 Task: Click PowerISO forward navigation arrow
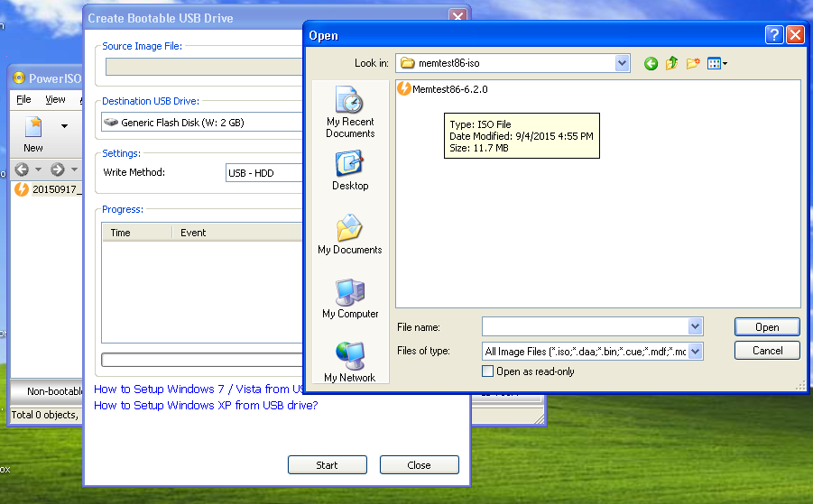[58, 170]
